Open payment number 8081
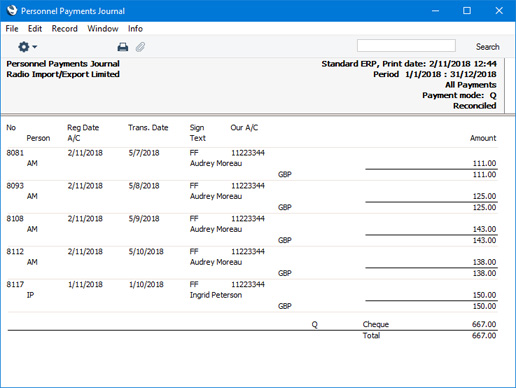516x388 pixels. click(15, 153)
